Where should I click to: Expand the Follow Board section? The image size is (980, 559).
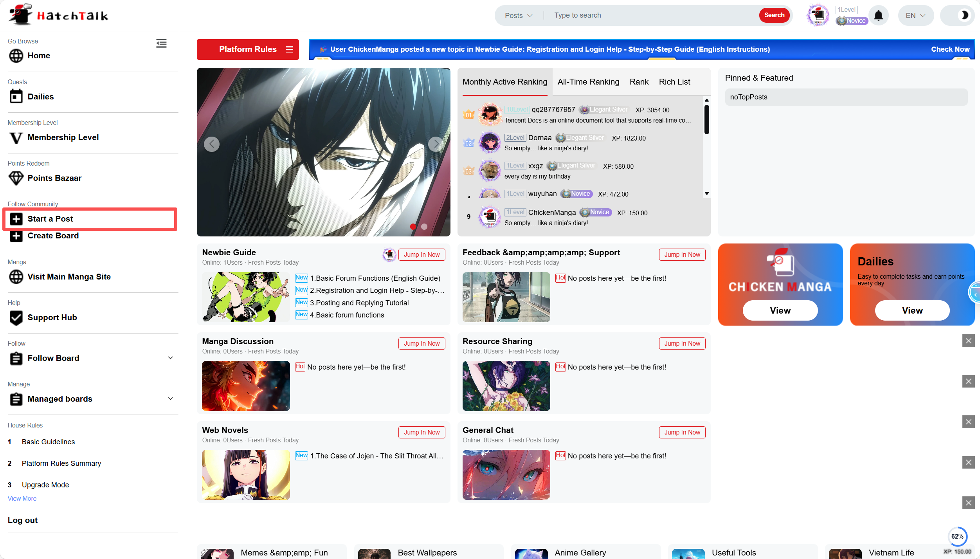tap(170, 358)
